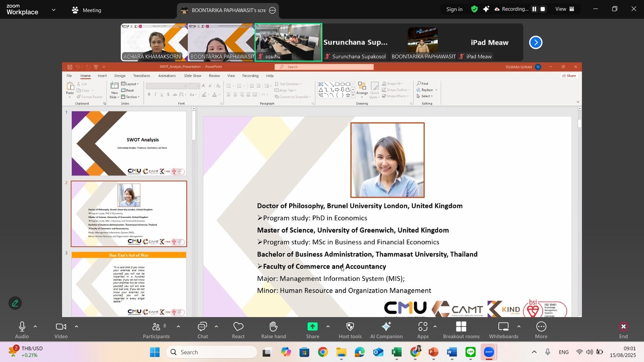Viewport: 644px width, 362px height.
Task: Open the View layout dropdown
Action: (564, 9)
